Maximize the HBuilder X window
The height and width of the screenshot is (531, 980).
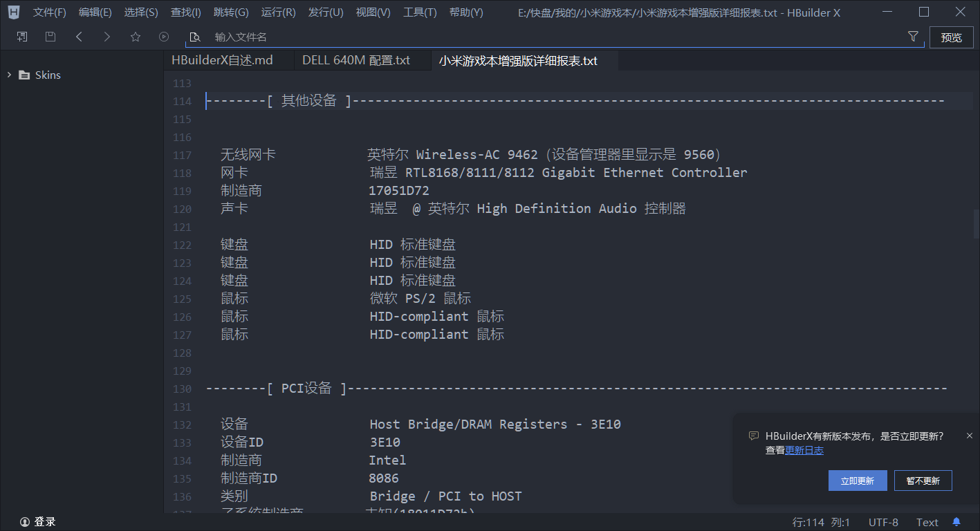(924, 12)
